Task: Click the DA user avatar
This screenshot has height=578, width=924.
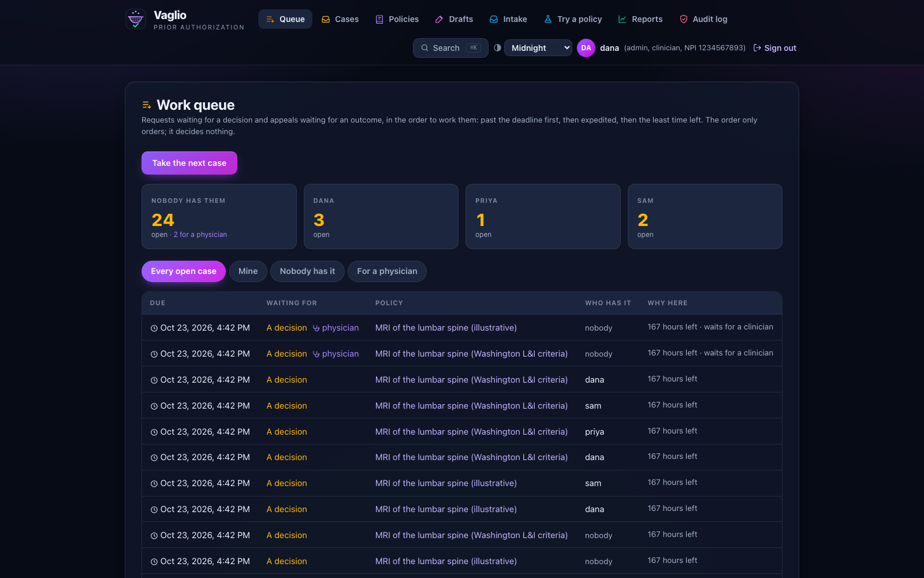Action: point(586,48)
